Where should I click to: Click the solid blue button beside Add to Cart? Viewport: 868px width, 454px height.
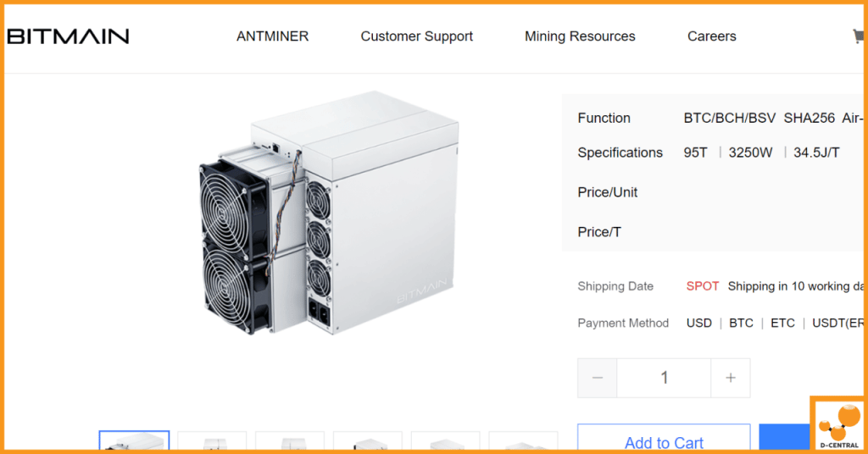coord(784,437)
